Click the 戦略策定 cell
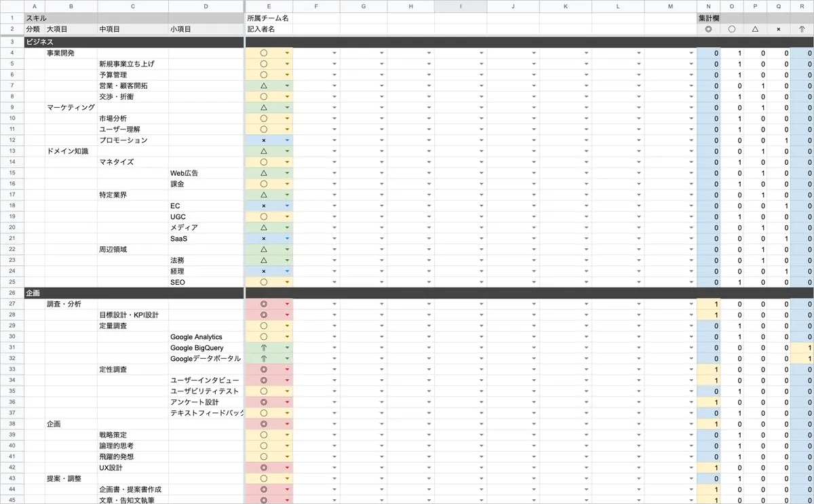814x504 pixels. [133, 435]
